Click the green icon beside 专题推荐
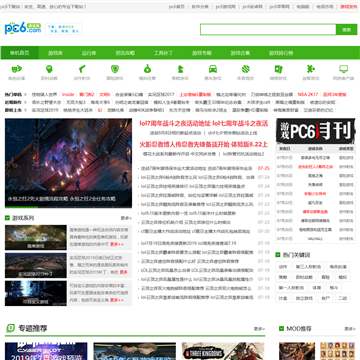The image size is (360, 360). [11, 328]
